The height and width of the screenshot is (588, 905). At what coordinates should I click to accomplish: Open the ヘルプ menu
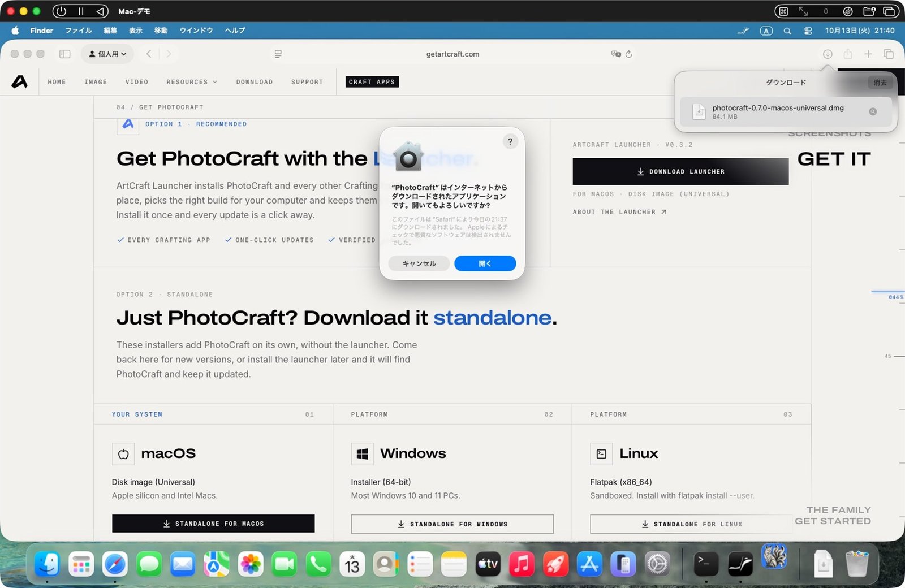(235, 31)
